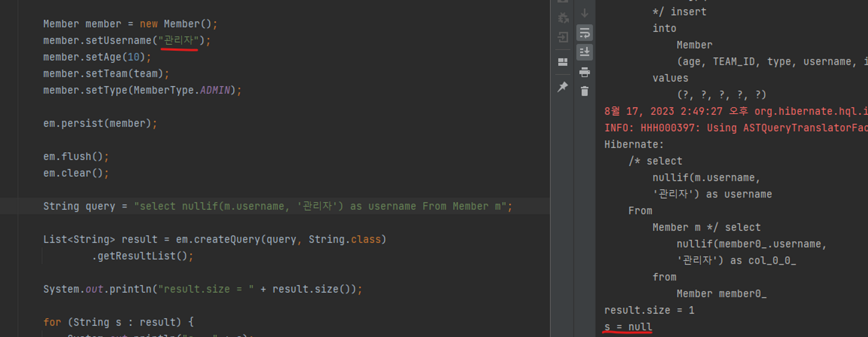Click the 'INFO: HHH000397' log line

pyautogui.click(x=736, y=128)
